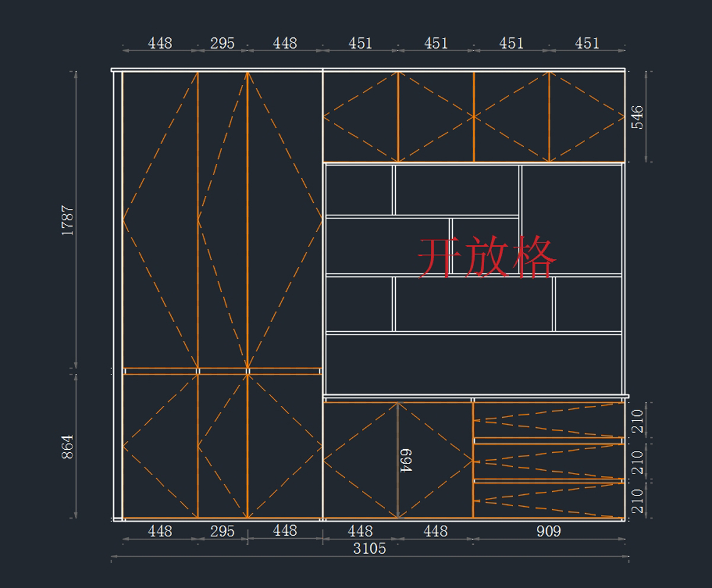The width and height of the screenshot is (712, 588).
Task: Click the 909 dimension text at bottom
Action: pyautogui.click(x=548, y=531)
